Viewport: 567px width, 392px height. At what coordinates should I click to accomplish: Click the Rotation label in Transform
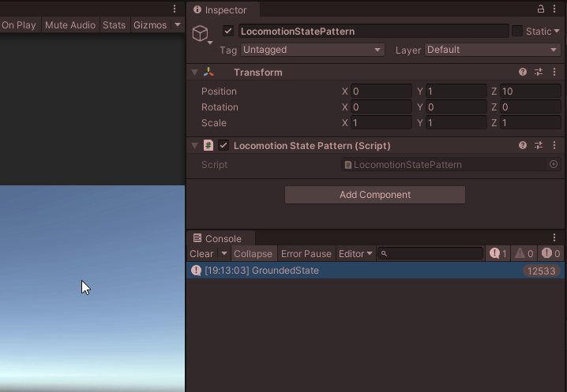(x=220, y=107)
